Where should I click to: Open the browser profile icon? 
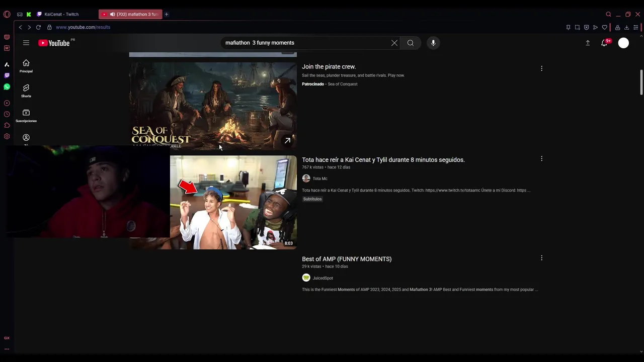pos(617,27)
